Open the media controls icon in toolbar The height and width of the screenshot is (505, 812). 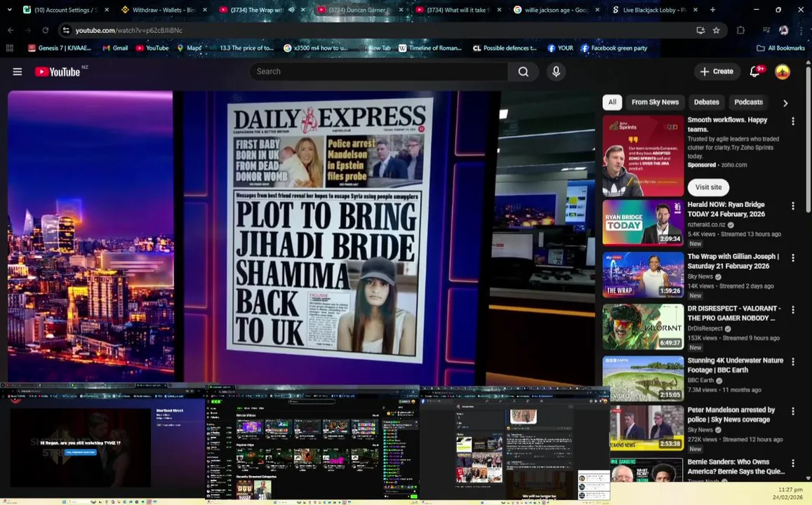click(766, 31)
